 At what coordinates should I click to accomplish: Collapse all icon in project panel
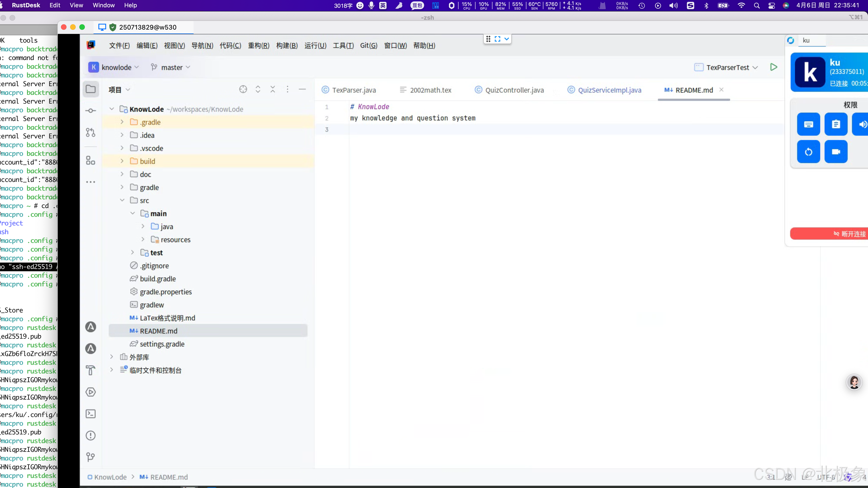(273, 89)
